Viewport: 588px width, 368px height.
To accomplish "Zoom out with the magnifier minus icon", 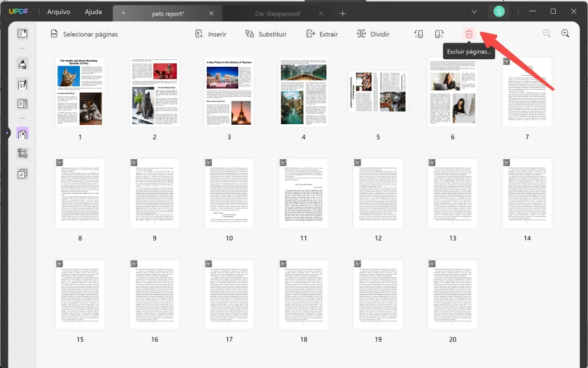I will point(546,33).
